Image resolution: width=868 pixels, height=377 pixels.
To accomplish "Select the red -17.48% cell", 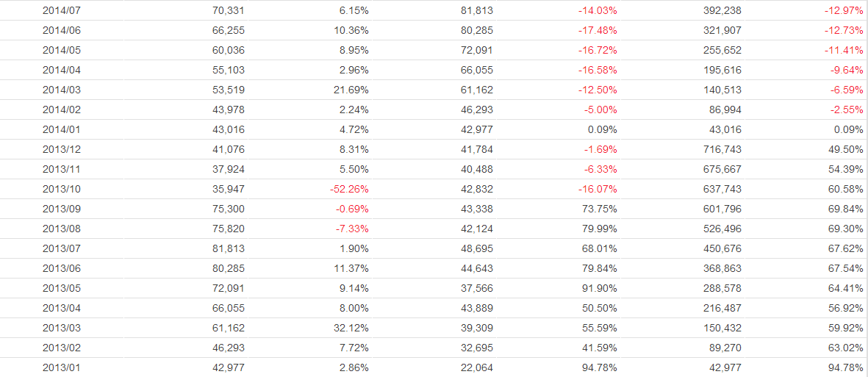I will [x=597, y=30].
